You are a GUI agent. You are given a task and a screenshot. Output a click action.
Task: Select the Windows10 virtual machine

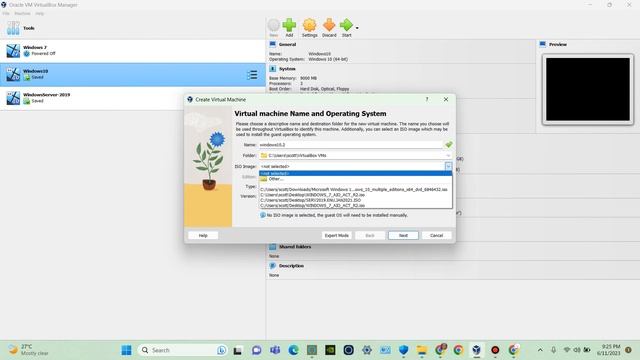coord(133,74)
